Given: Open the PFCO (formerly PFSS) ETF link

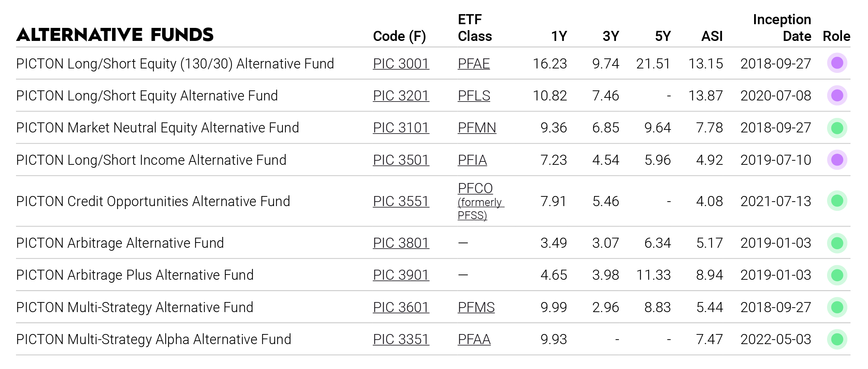Looking at the screenshot, I should click(475, 189).
